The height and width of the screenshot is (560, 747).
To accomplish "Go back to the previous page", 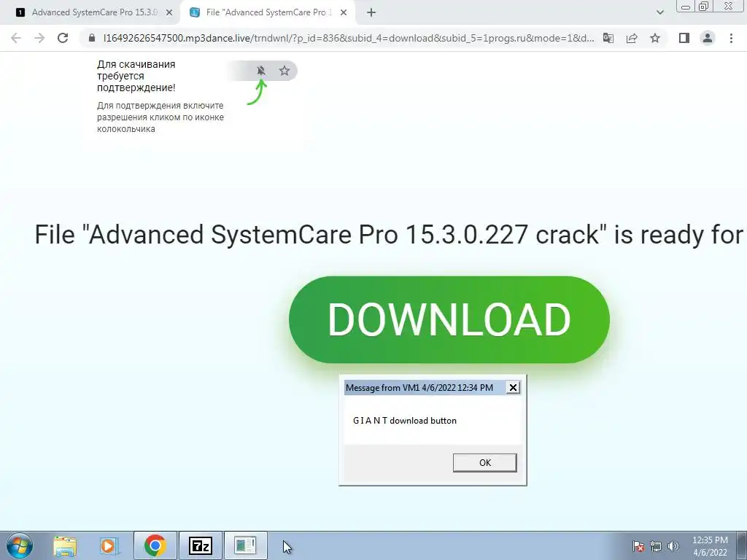I will point(16,38).
